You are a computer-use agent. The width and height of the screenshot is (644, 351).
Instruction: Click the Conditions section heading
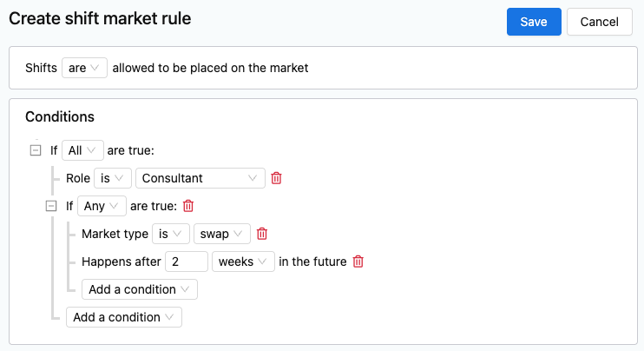point(60,116)
